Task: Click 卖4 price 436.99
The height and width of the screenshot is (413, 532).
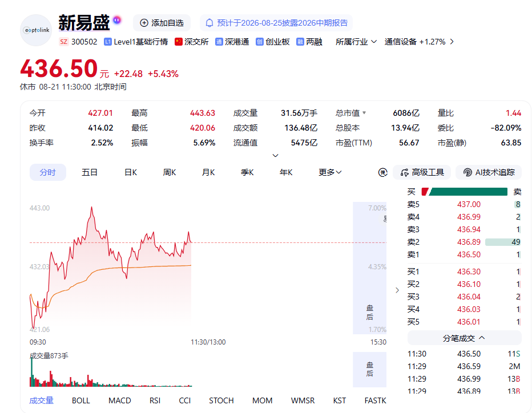Action: (x=469, y=217)
